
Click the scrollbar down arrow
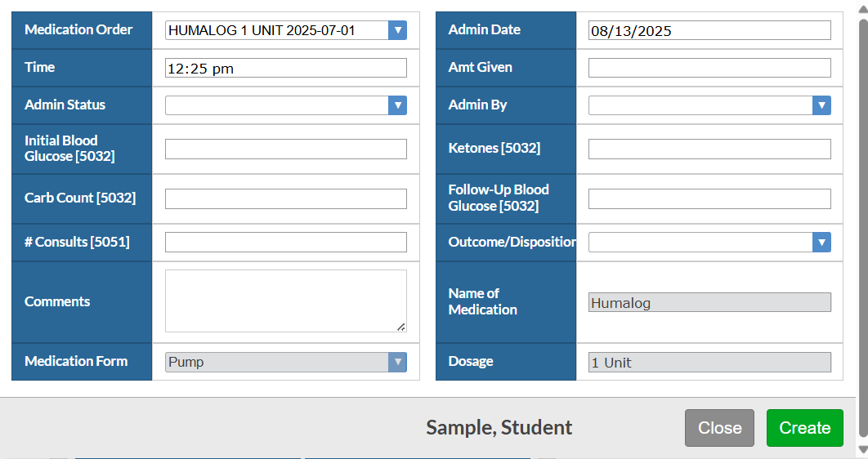pos(862,448)
